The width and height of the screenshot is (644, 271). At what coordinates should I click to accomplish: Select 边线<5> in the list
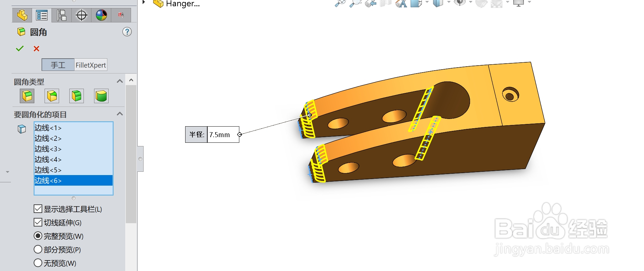coord(74,170)
